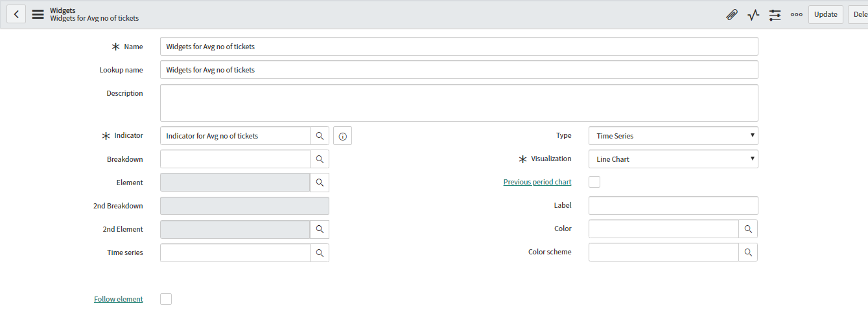
Task: Click into the Color reference field
Action: tap(664, 228)
